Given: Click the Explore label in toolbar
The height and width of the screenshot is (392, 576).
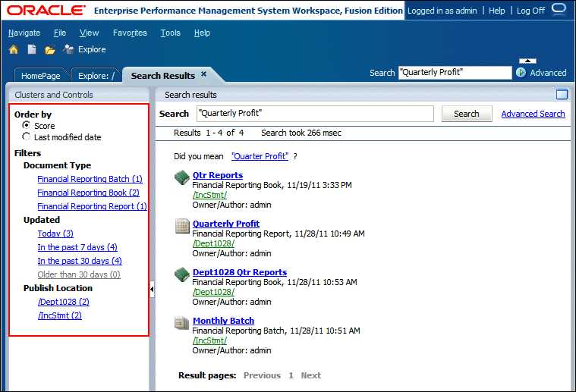Looking at the screenshot, I should coord(92,49).
